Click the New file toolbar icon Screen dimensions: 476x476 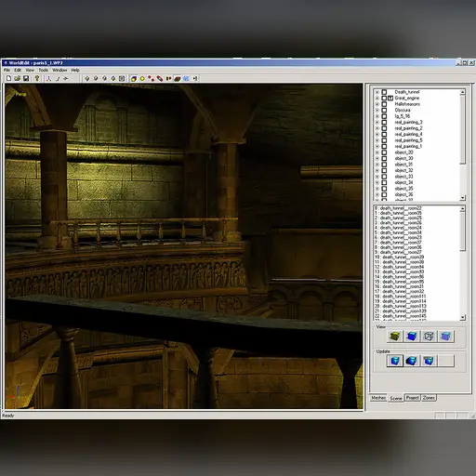pyautogui.click(x=8, y=78)
